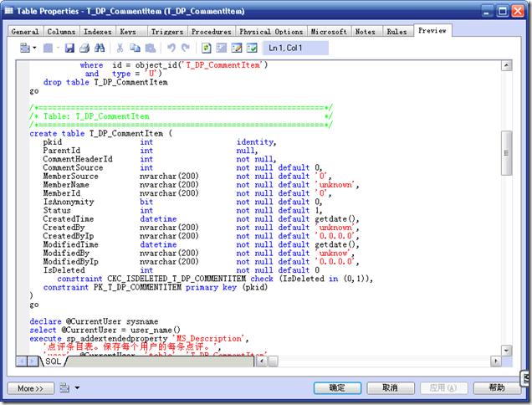Paste from clipboard icon
Image resolution: width=532 pixels, height=405 pixels.
tap(151, 49)
